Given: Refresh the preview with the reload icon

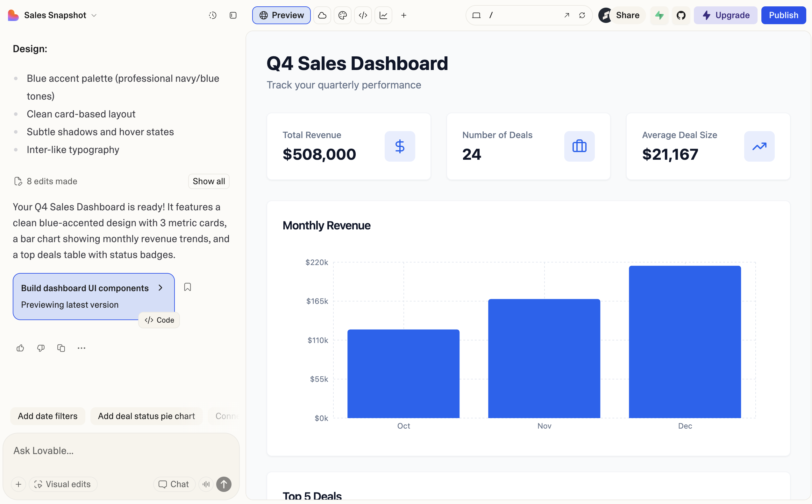Looking at the screenshot, I should [x=582, y=15].
